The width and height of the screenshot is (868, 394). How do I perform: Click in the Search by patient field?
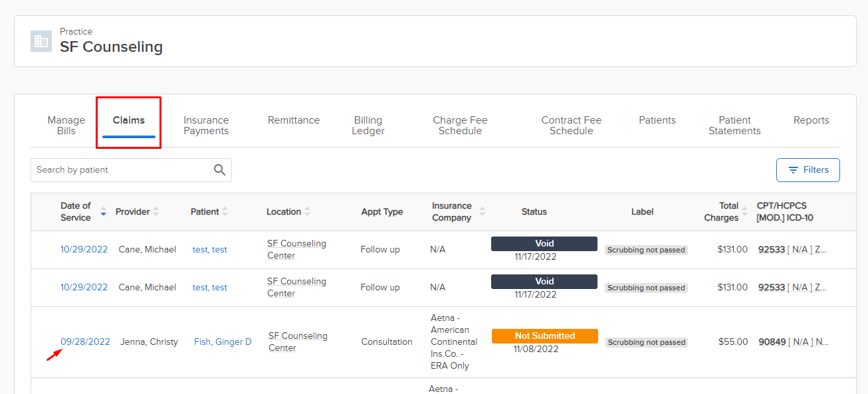pos(120,170)
